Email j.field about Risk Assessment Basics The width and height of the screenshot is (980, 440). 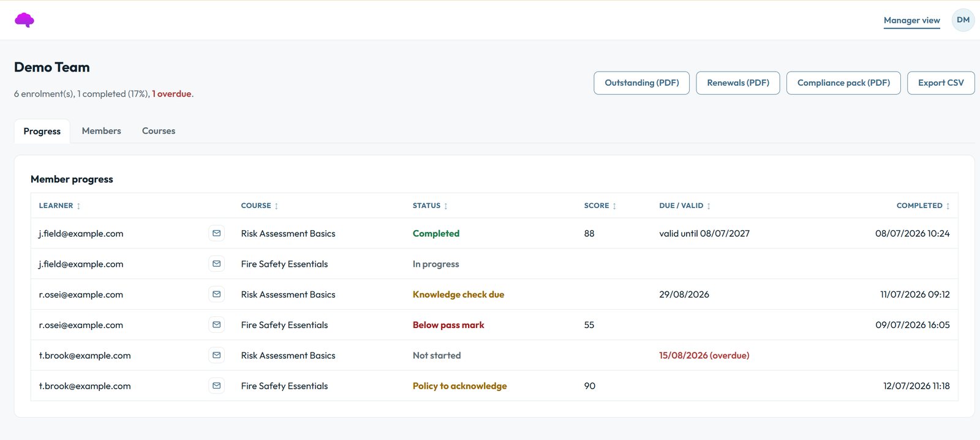coord(216,233)
